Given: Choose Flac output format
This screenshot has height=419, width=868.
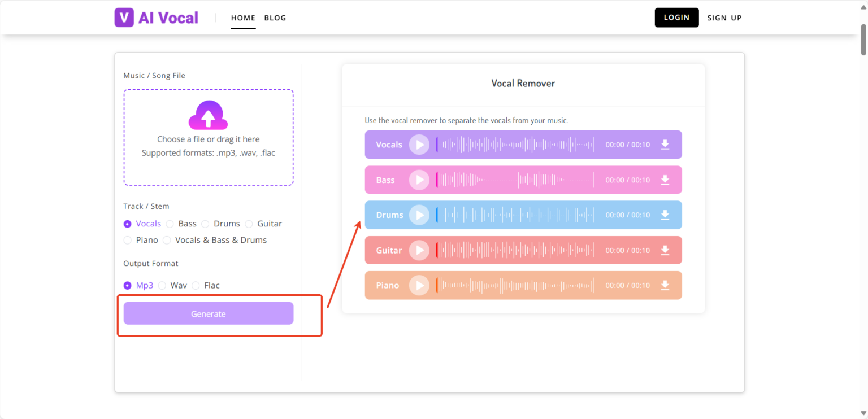Looking at the screenshot, I should (196, 286).
